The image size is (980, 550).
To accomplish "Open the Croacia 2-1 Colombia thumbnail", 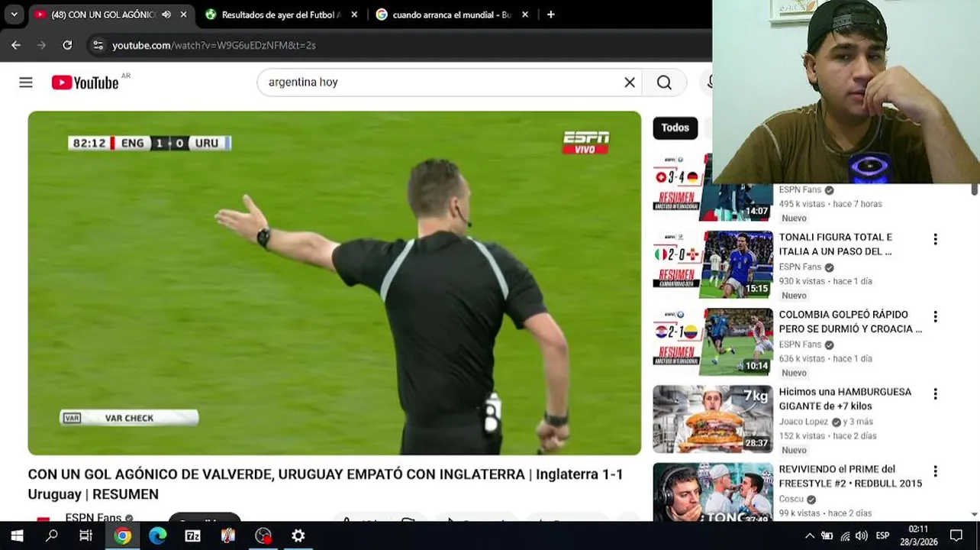I will click(x=713, y=341).
